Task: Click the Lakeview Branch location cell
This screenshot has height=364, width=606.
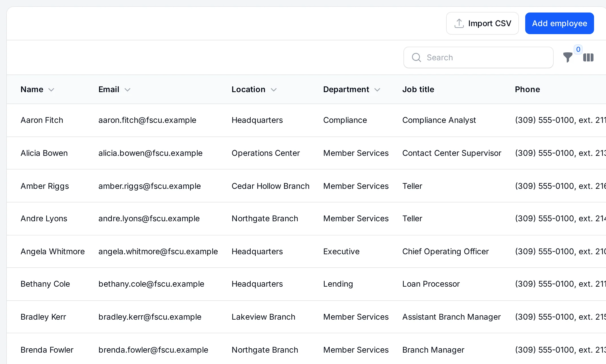Action: point(263,317)
